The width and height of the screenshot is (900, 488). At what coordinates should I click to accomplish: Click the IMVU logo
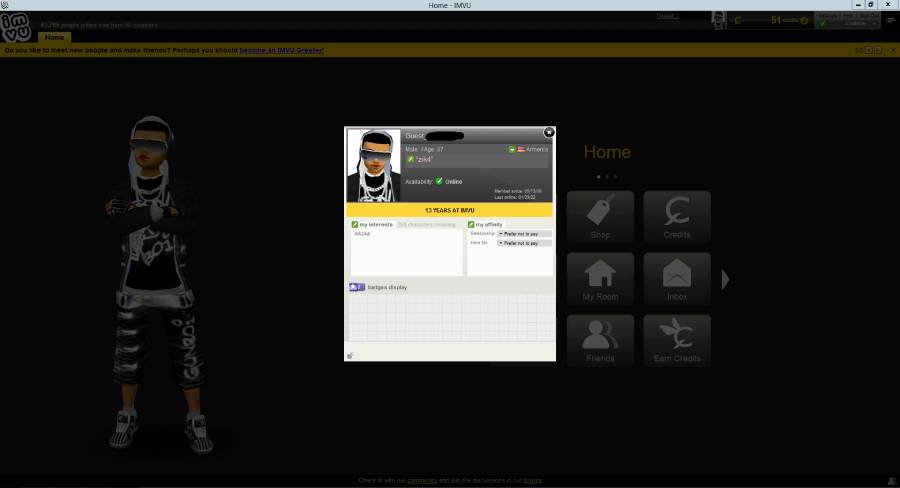pos(15,27)
